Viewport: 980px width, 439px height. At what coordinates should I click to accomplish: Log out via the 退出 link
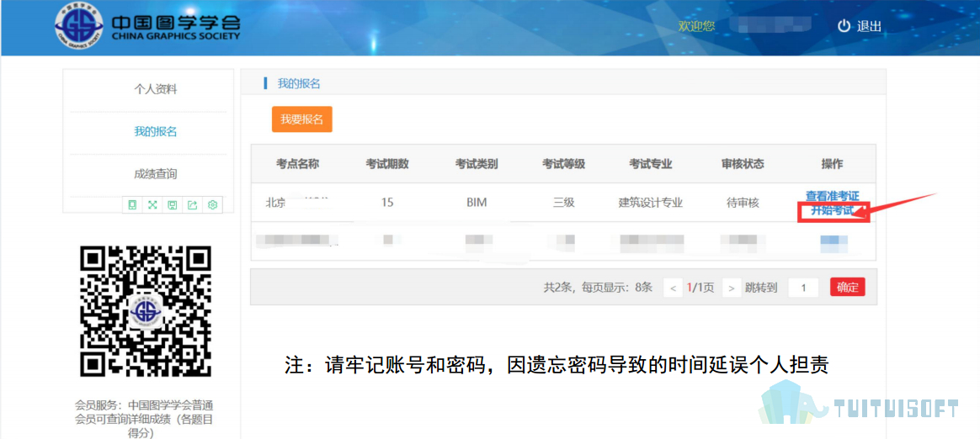[x=869, y=26]
